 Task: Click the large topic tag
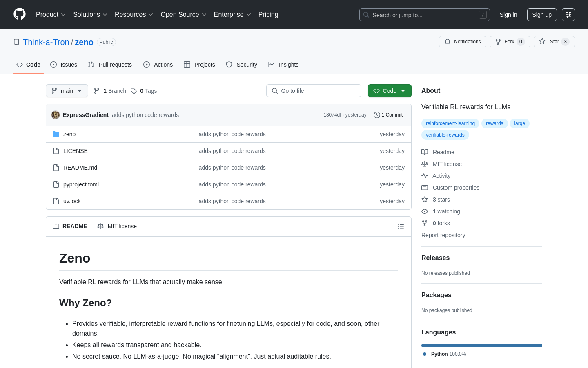pos(519,123)
